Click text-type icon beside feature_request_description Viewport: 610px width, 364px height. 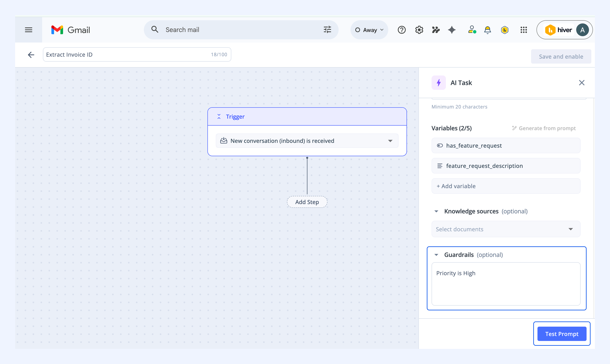[440, 166]
